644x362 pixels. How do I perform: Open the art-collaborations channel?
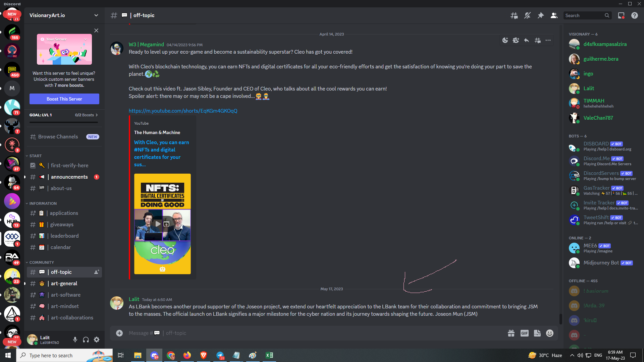pos(64,318)
